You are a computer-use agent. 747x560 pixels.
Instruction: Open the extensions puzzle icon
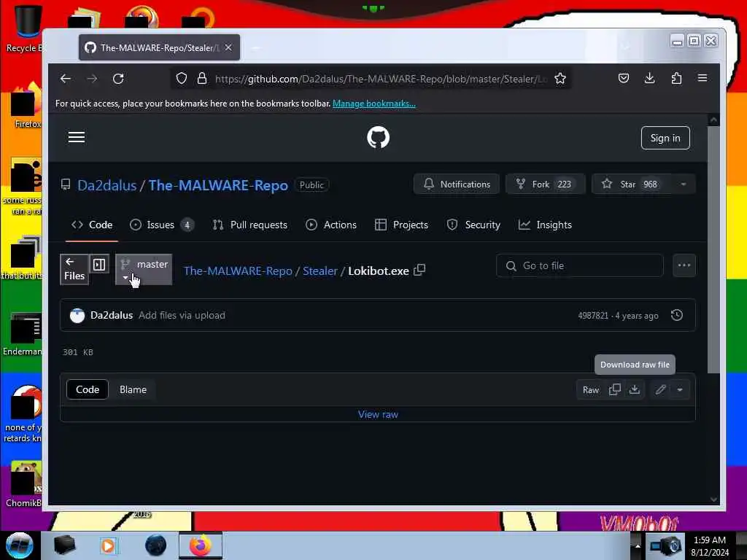(676, 78)
